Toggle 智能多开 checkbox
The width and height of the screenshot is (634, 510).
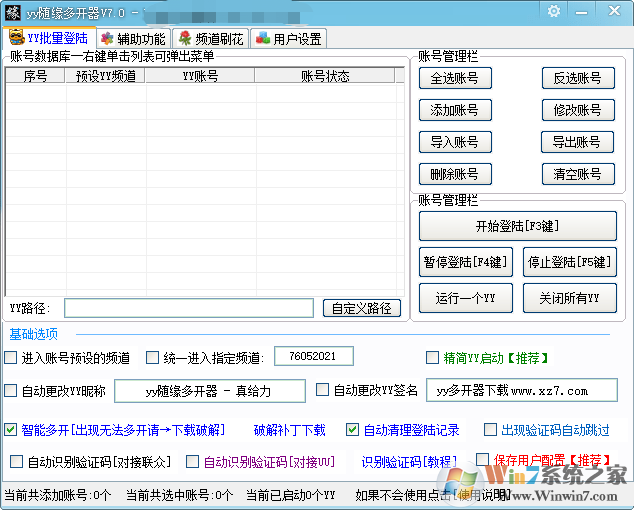[x=11, y=430]
